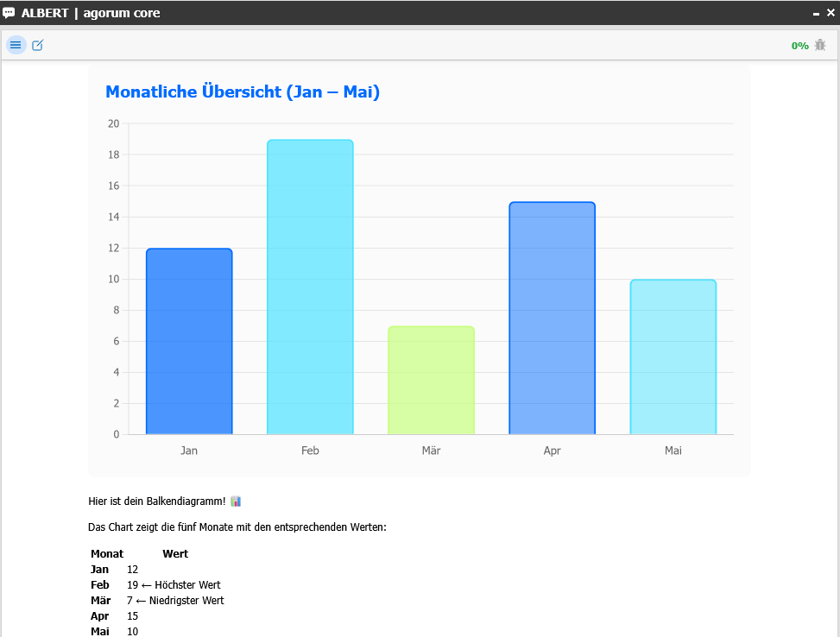The width and height of the screenshot is (840, 637).
Task: Click the bug debug icon
Action: [x=820, y=46]
